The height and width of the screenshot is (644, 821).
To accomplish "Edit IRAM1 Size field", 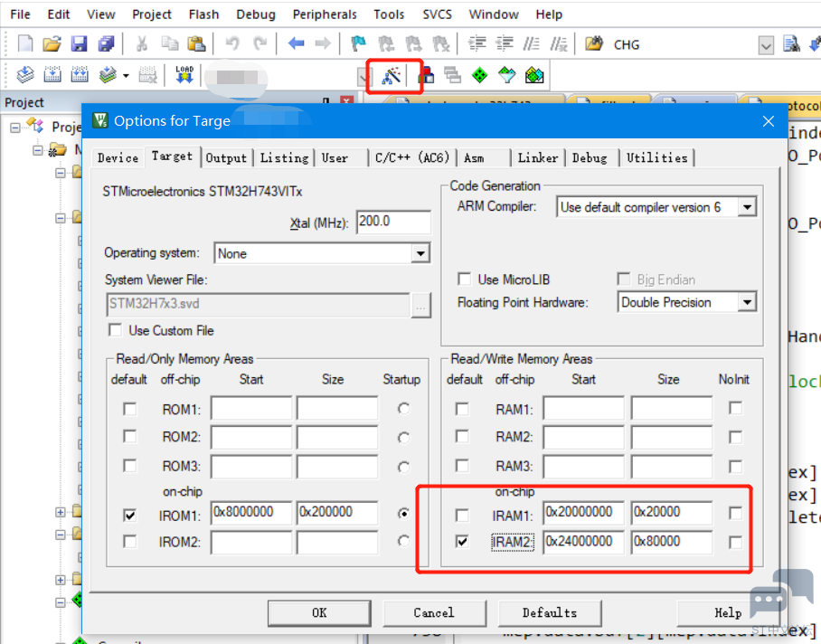I will point(672,513).
